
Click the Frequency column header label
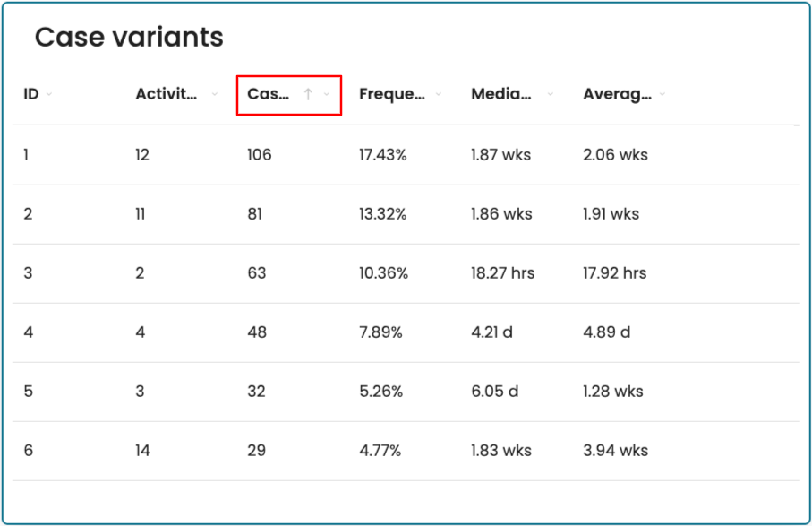tap(391, 94)
